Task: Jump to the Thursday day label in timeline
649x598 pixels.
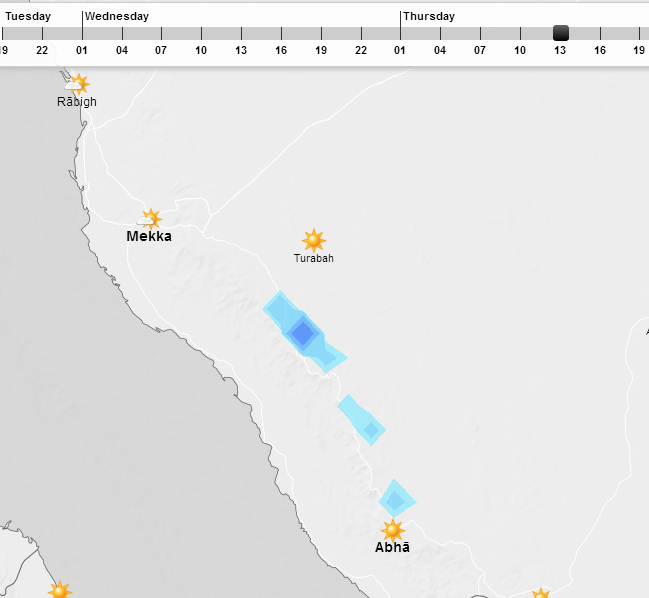Action: tap(429, 17)
